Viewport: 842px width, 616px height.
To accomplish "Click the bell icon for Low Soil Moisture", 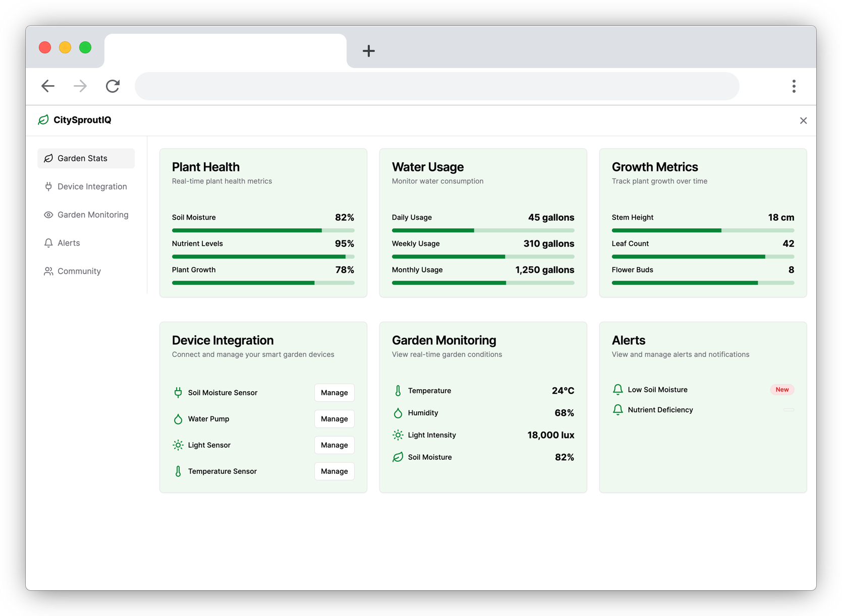I will coord(618,390).
